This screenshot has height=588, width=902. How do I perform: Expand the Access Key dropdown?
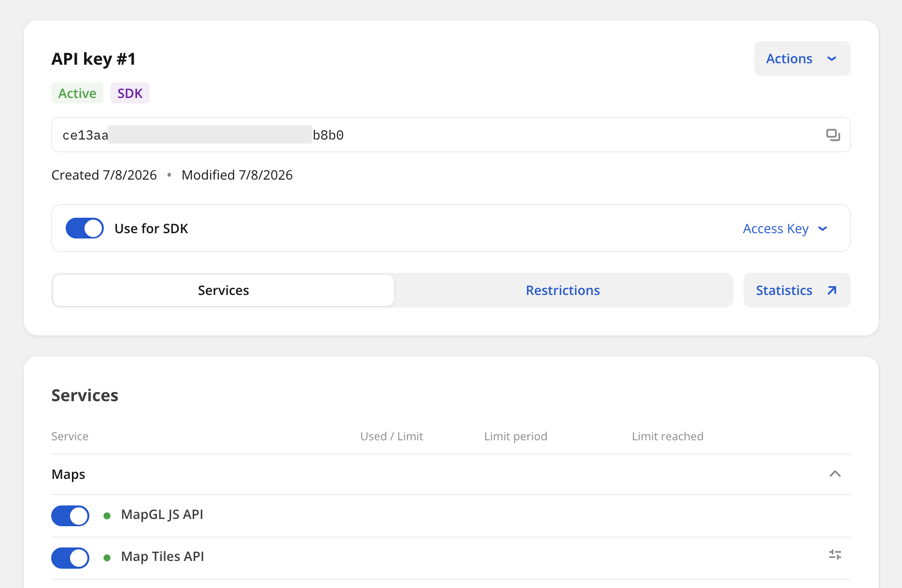(785, 228)
